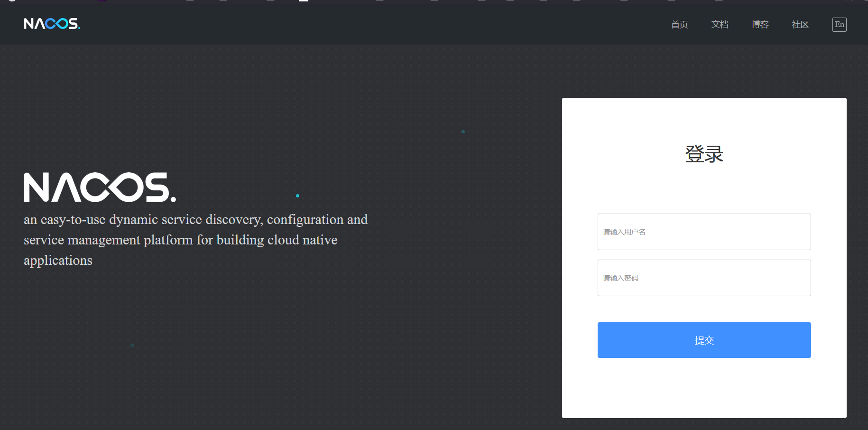Screen dimensions: 868x430
Task: Open the 文档 docs menu item
Action: (720, 25)
